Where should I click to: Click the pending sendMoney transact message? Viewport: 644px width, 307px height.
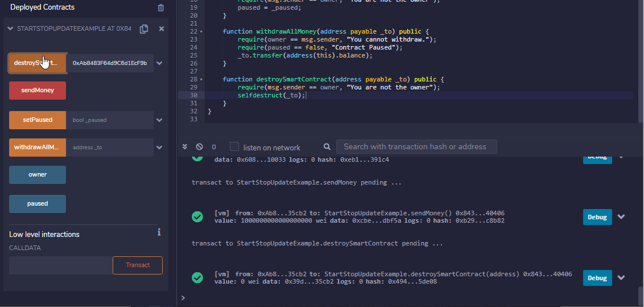(296, 182)
